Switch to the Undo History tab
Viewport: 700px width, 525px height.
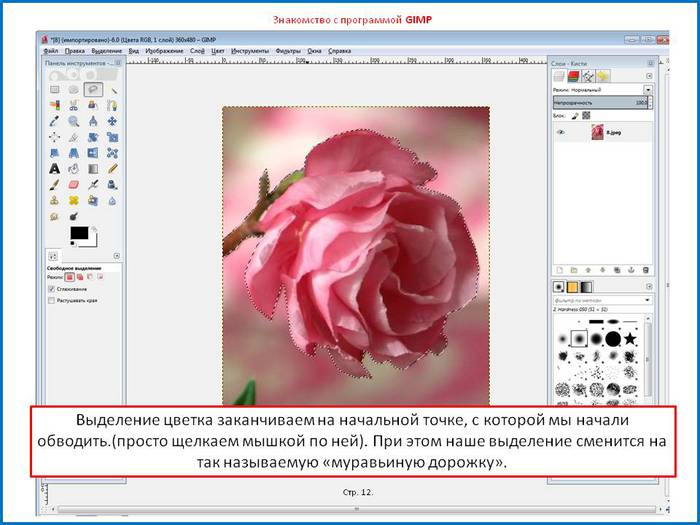coord(603,76)
